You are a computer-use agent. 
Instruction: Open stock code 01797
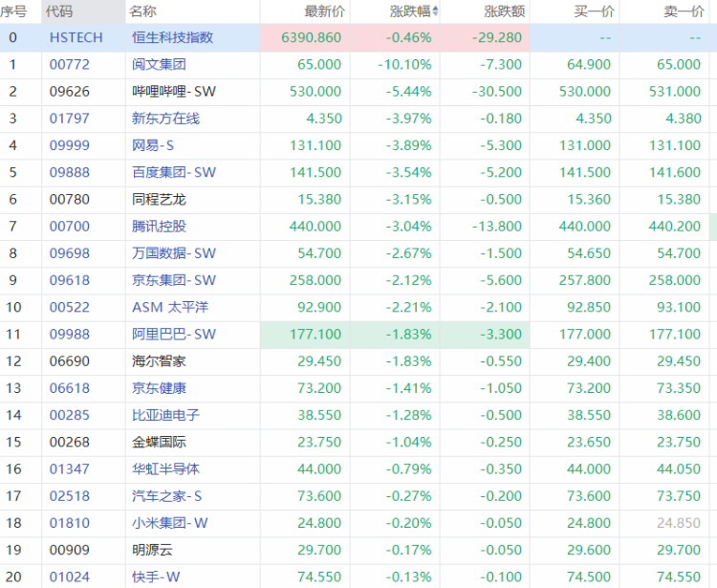pos(70,119)
